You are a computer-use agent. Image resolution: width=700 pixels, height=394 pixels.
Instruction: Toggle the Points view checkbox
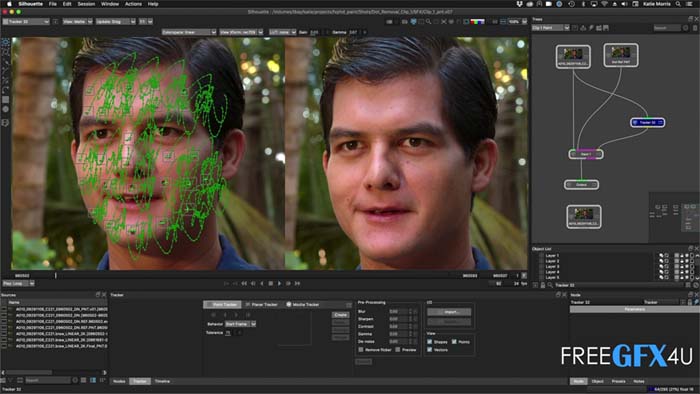pos(454,342)
